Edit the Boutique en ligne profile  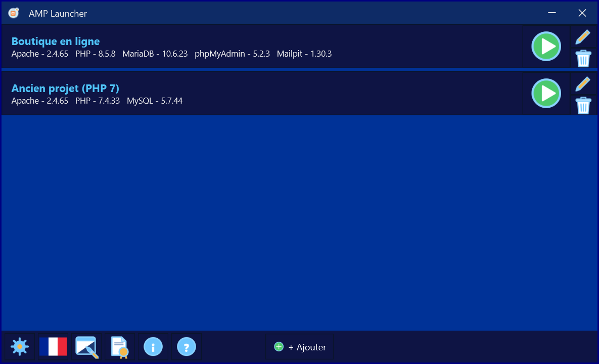coord(583,37)
